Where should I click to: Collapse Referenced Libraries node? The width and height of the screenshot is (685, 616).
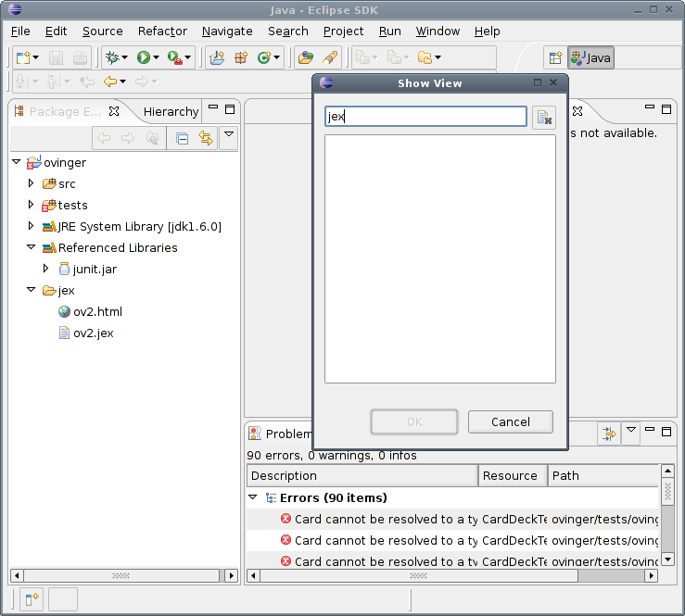point(31,247)
